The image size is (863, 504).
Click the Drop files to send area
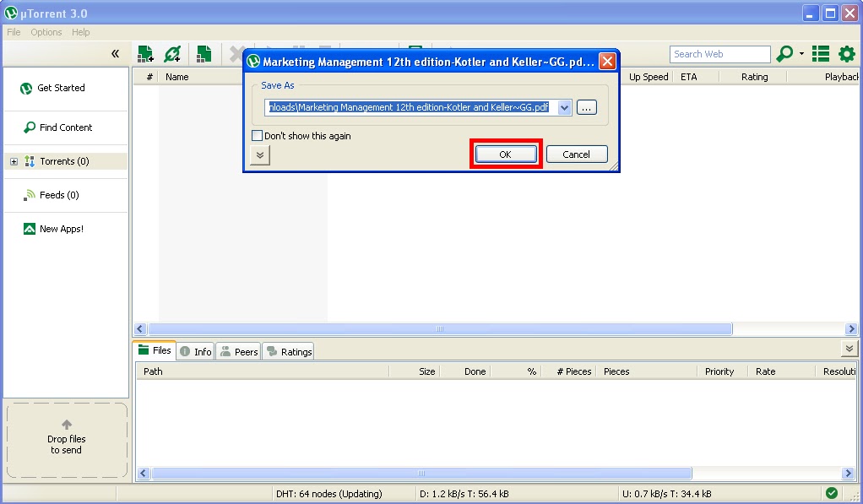pyautogui.click(x=67, y=440)
